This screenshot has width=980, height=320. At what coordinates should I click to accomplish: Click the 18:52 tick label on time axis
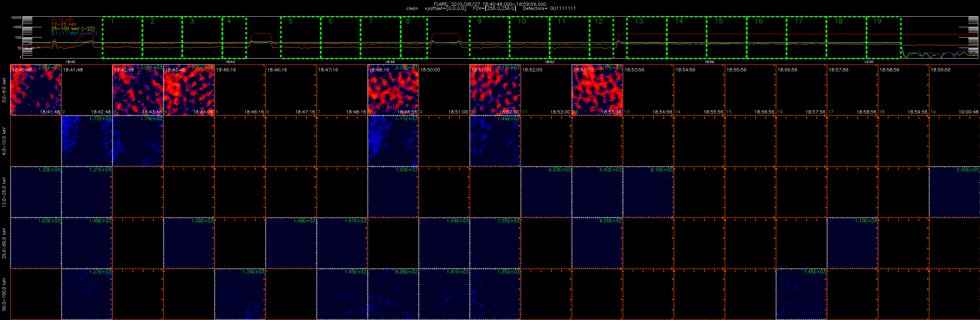click(x=549, y=62)
